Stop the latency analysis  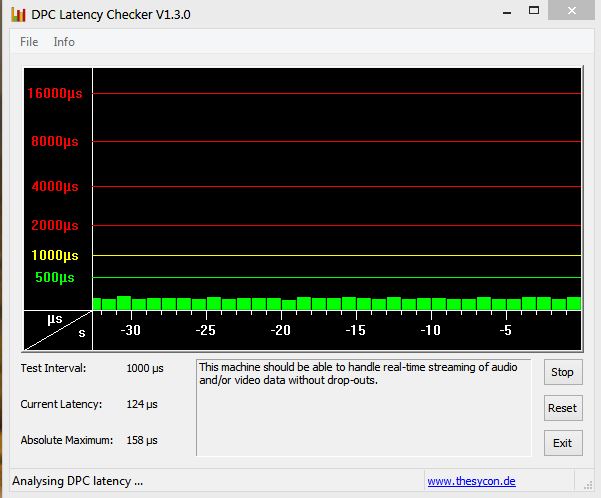563,372
